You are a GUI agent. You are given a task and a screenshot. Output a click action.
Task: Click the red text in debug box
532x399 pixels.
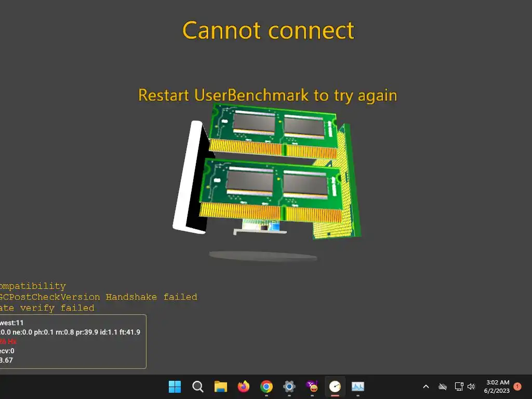8,341
